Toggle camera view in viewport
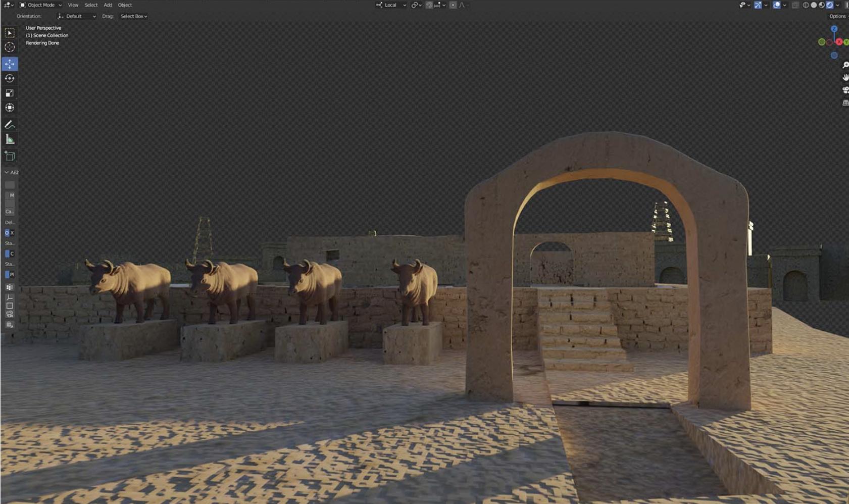849x504 pixels. tap(845, 90)
